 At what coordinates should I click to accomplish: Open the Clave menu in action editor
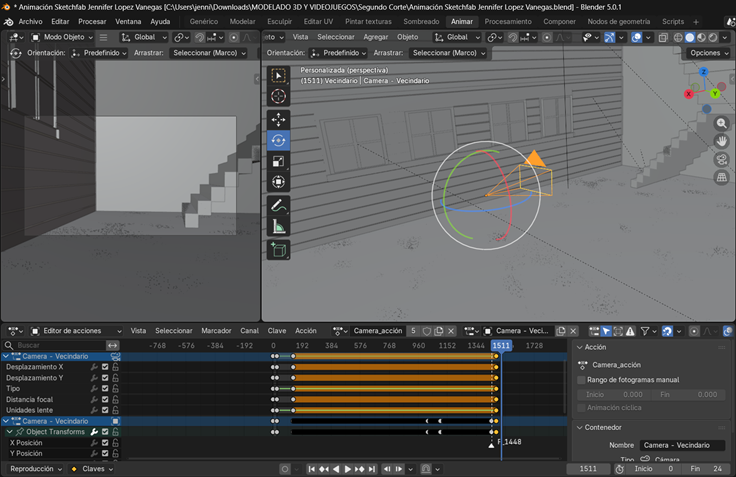[x=277, y=331]
